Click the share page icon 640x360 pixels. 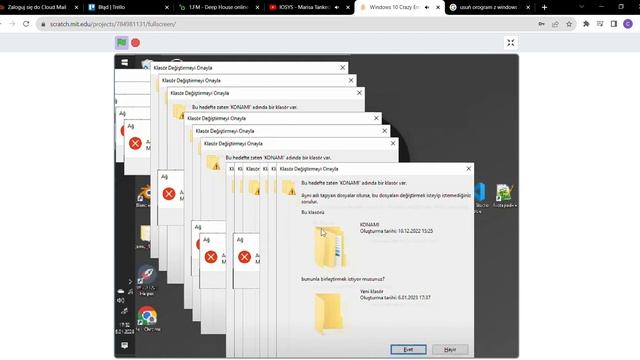click(x=555, y=24)
